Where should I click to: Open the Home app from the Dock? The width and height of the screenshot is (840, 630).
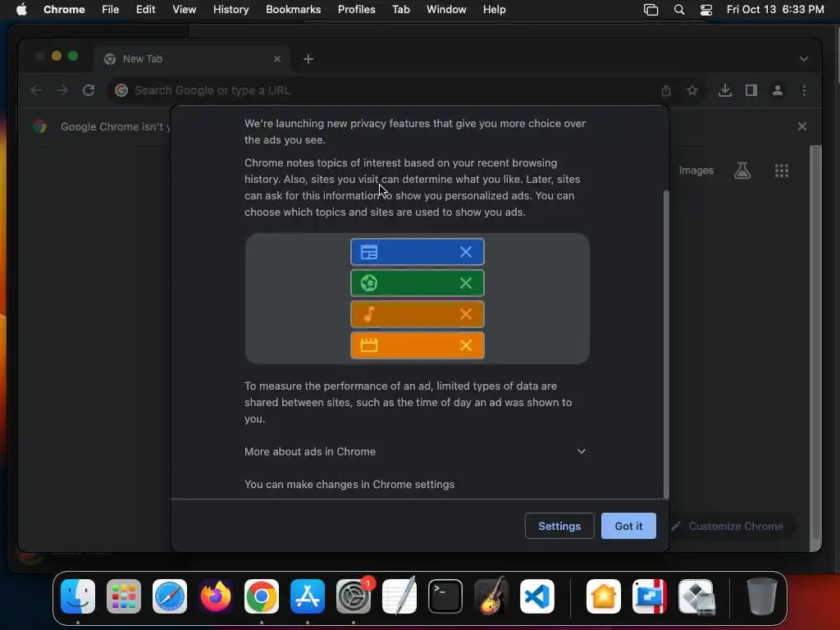[604, 596]
